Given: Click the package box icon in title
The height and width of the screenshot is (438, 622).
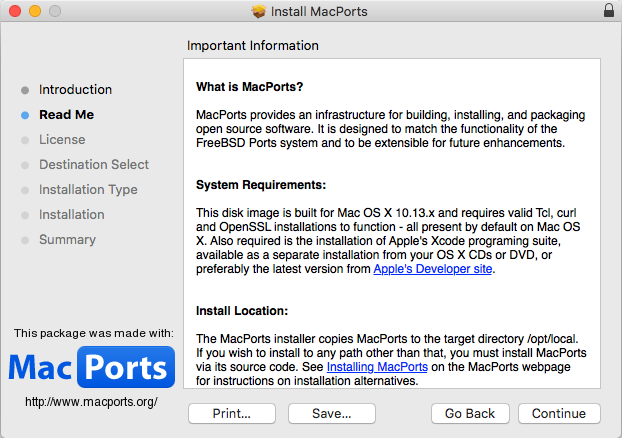Looking at the screenshot, I should 258,11.
